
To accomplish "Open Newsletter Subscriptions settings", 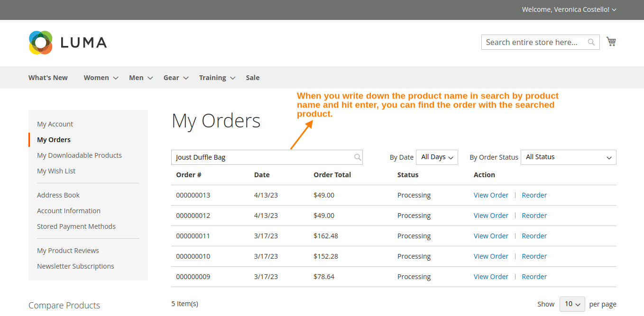I will pos(75,266).
